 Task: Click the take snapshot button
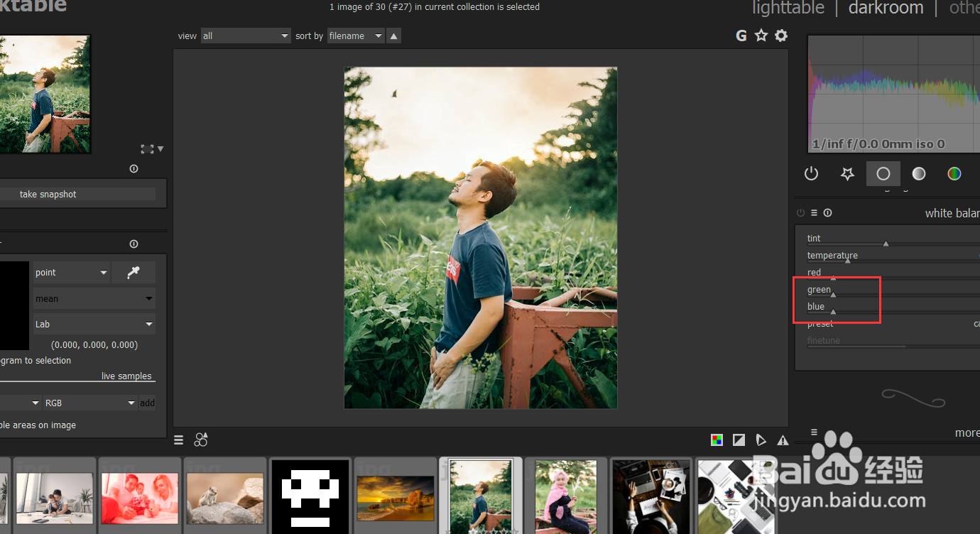(77, 194)
